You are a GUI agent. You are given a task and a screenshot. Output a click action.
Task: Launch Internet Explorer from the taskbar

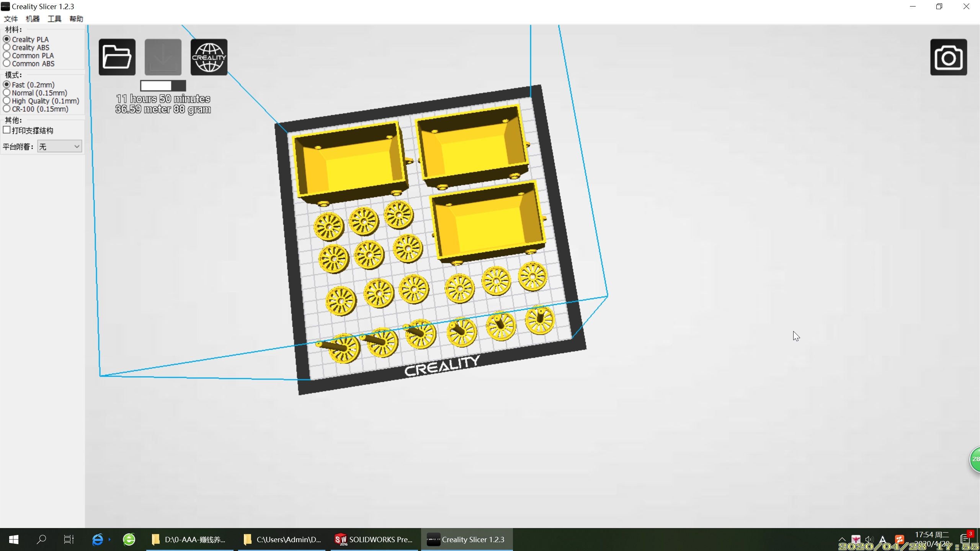point(98,540)
